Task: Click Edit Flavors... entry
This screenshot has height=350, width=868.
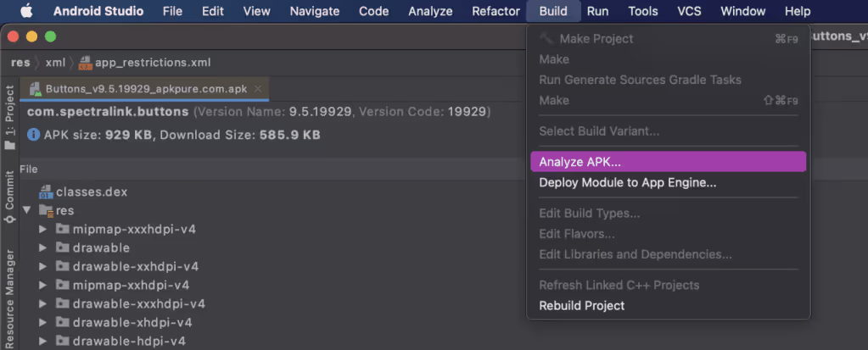Action: coord(668,234)
